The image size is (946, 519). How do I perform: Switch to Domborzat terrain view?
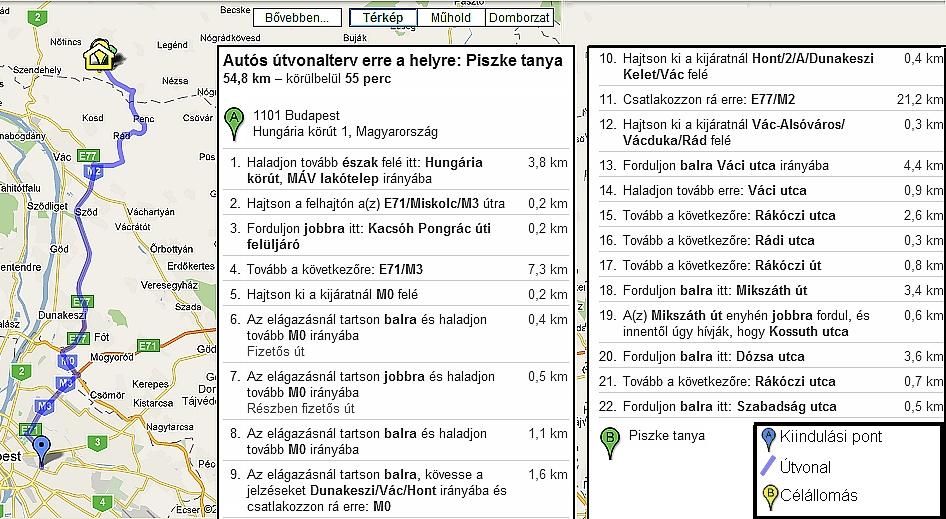519,18
